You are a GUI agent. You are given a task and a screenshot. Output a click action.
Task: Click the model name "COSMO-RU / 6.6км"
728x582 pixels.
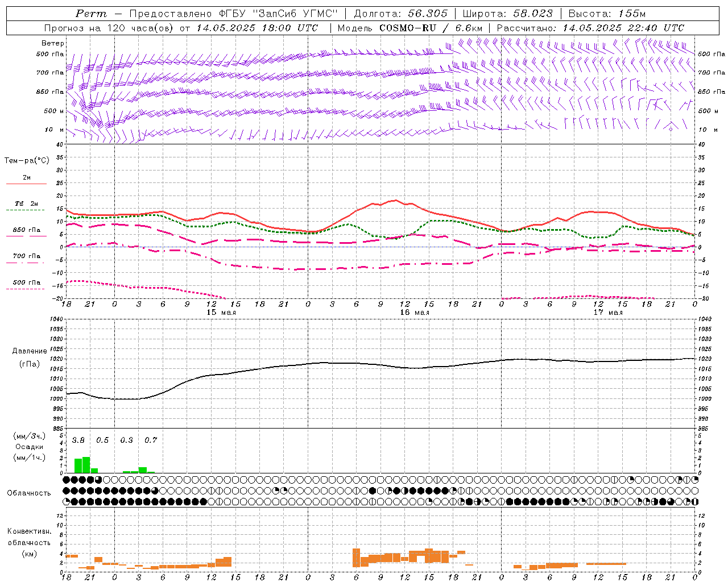tap(431, 28)
